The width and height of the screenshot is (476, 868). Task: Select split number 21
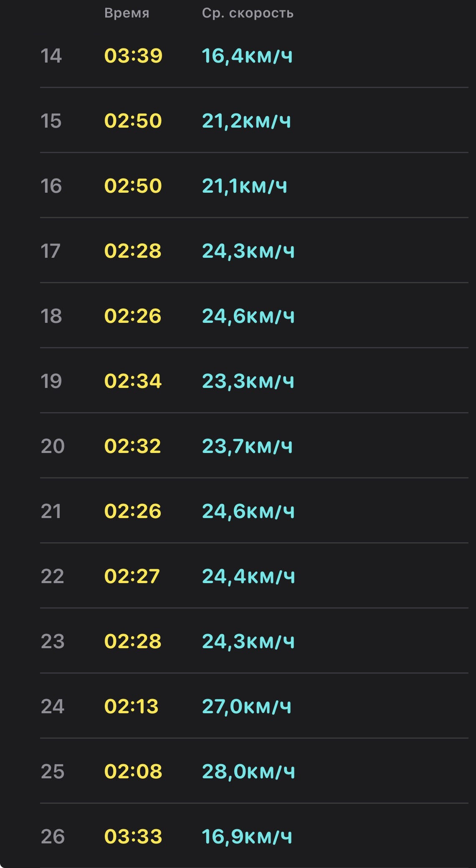point(51,511)
